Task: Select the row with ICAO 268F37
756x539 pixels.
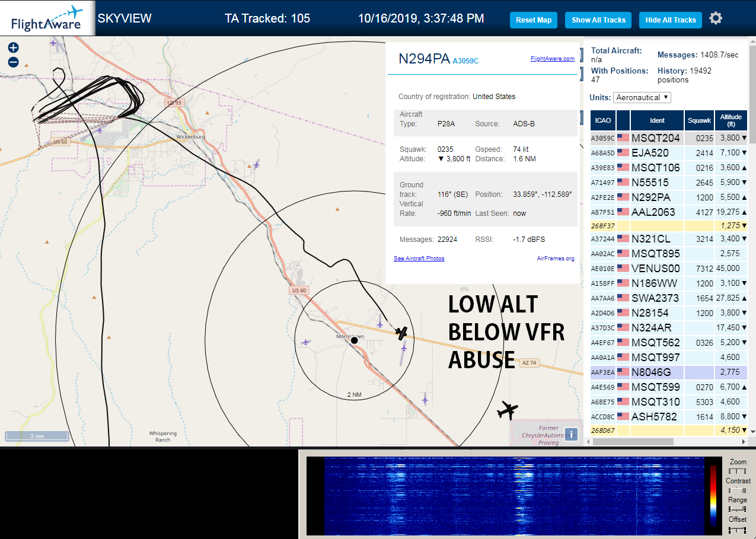Action: pyautogui.click(x=669, y=225)
